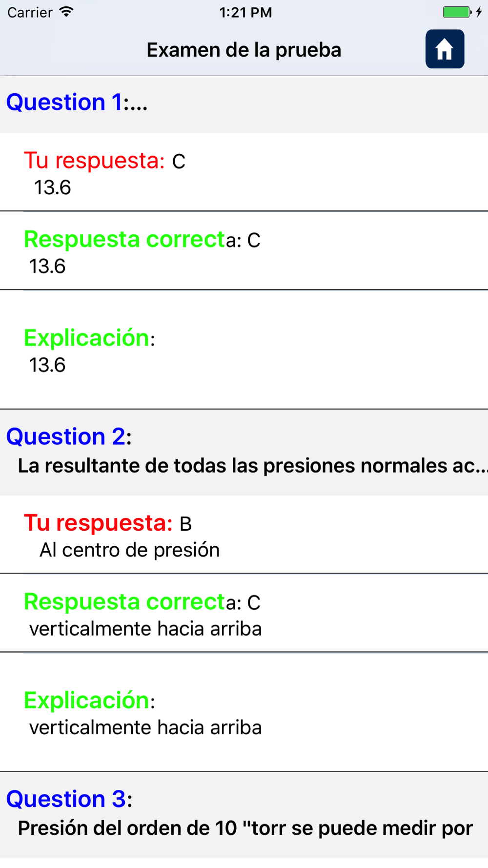Select Question 2 'Respuesta correcta: C' row

244,613
